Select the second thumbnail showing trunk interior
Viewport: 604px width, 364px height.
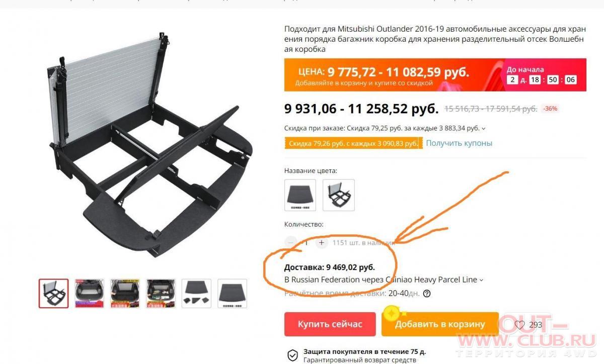tap(89, 294)
